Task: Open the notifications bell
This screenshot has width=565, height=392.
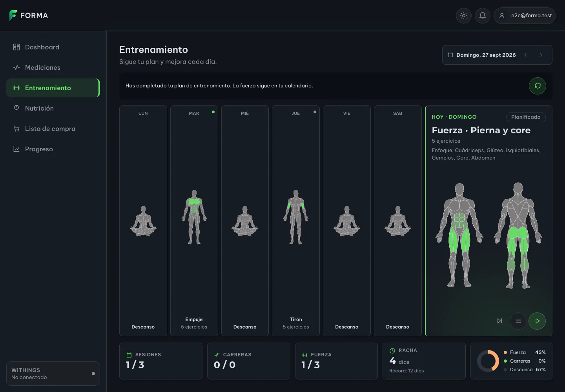Action: click(483, 16)
